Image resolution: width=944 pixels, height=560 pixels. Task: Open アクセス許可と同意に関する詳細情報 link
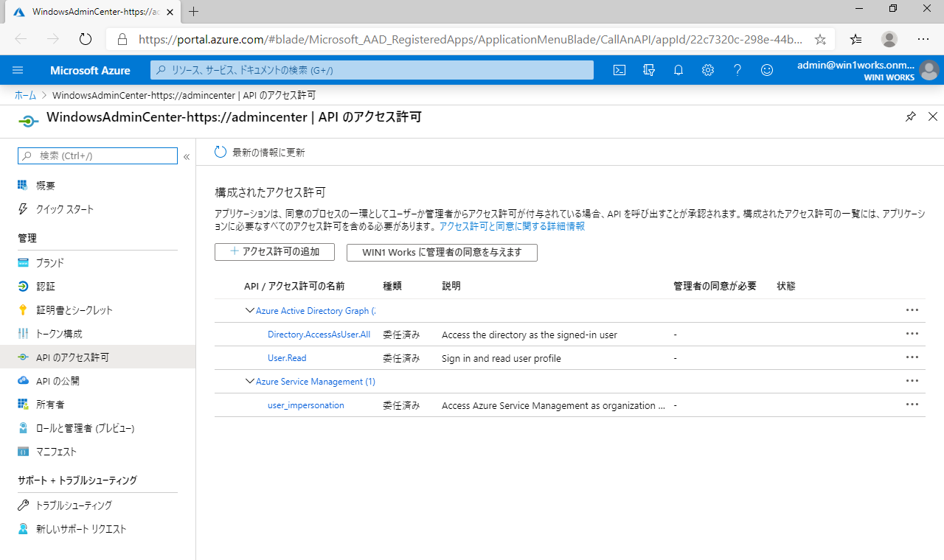tap(512, 226)
